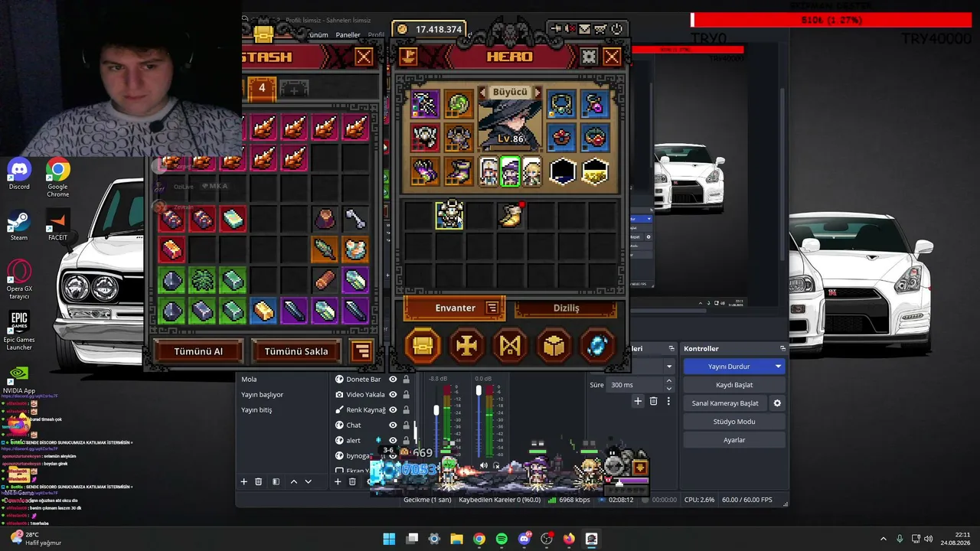Cycle hero class with left arrow near Büyücü
Image resolution: width=980 pixels, height=551 pixels.
pyautogui.click(x=483, y=92)
